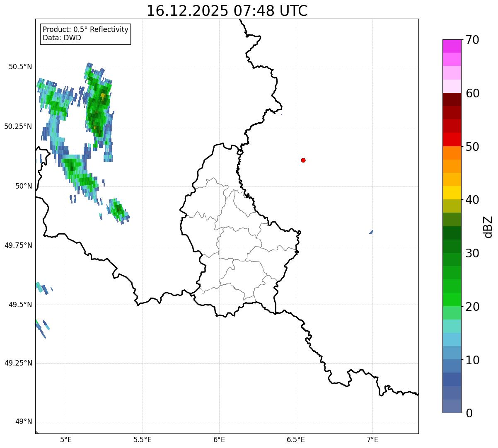
Task: Click the 6.5°E longitude label
Action: (x=296, y=440)
